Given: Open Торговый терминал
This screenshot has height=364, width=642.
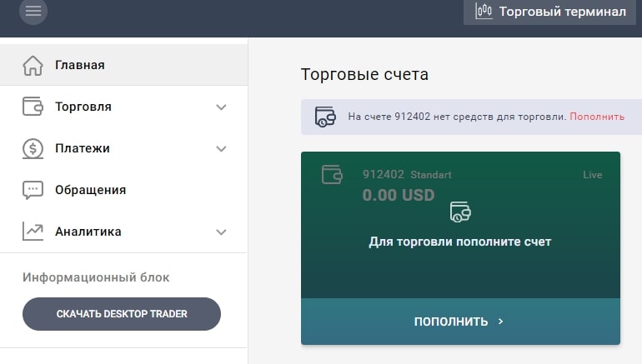Looking at the screenshot, I should (550, 12).
